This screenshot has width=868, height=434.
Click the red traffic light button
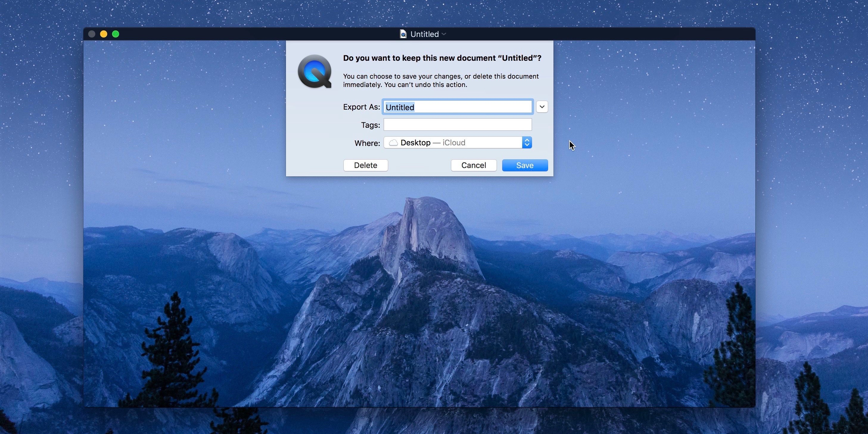pos(92,34)
